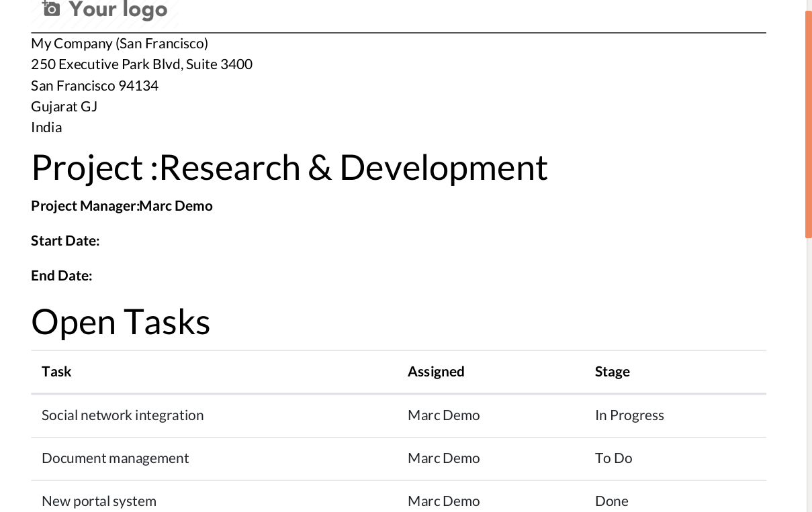This screenshot has width=812, height=512.
Task: Click the Task column header
Action: 56,372
